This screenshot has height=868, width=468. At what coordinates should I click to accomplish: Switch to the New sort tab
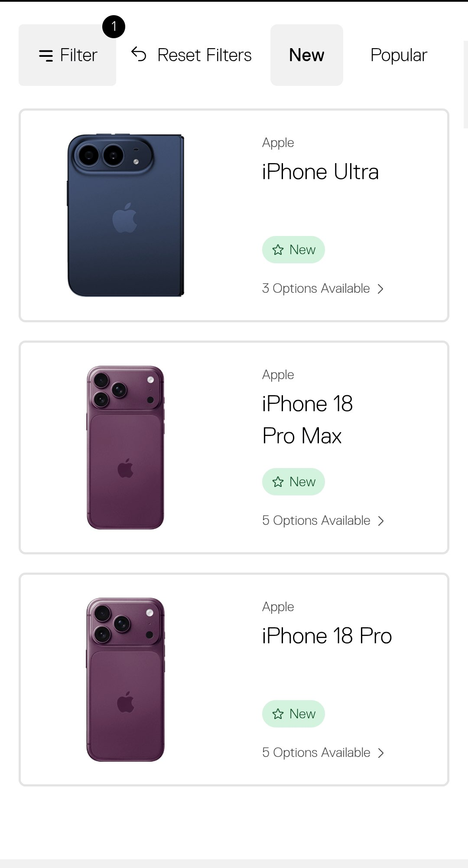coord(307,55)
